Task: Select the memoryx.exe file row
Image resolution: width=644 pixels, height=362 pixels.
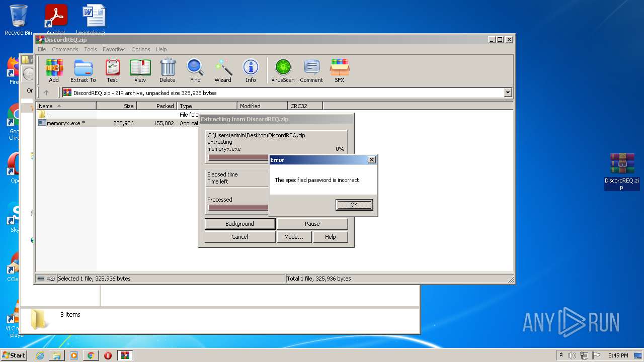Action: click(x=118, y=123)
